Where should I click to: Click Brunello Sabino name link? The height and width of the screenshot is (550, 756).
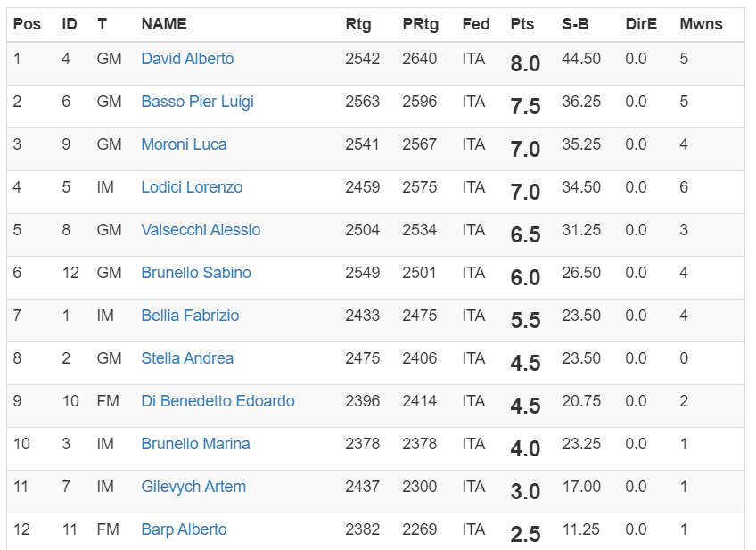click(196, 273)
